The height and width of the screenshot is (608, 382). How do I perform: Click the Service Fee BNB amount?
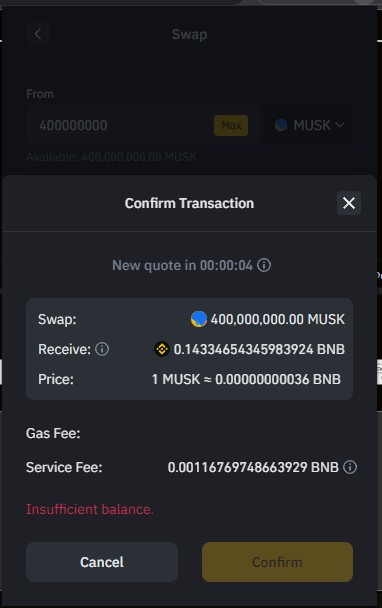click(253, 467)
